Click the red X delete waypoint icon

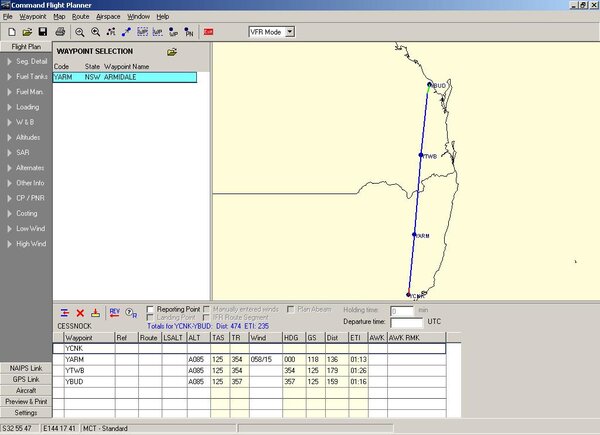[x=80, y=312]
